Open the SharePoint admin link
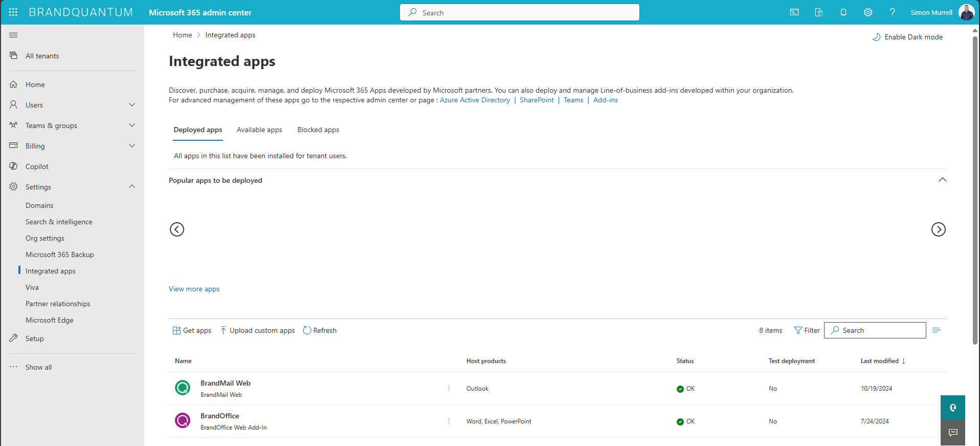Image resolution: width=980 pixels, height=446 pixels. (537, 100)
